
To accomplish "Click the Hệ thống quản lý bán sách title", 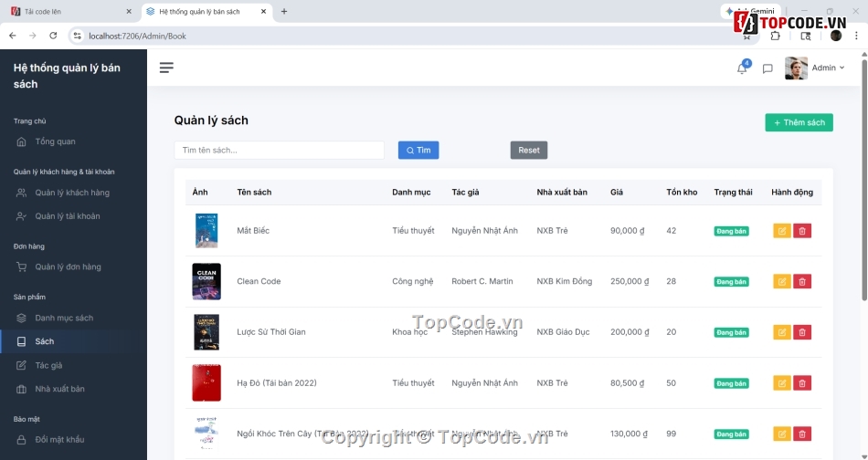I will pyautogui.click(x=67, y=76).
